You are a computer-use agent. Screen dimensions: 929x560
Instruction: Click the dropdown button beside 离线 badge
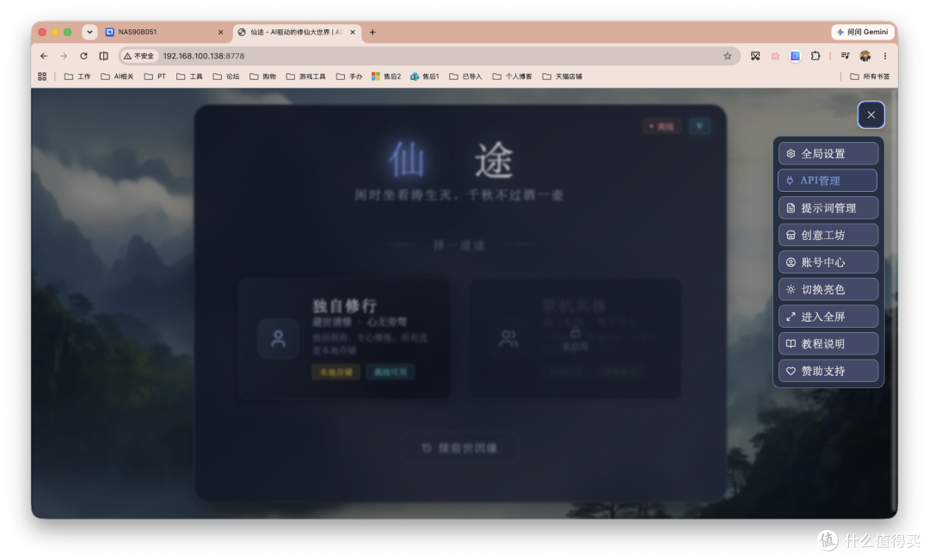699,126
